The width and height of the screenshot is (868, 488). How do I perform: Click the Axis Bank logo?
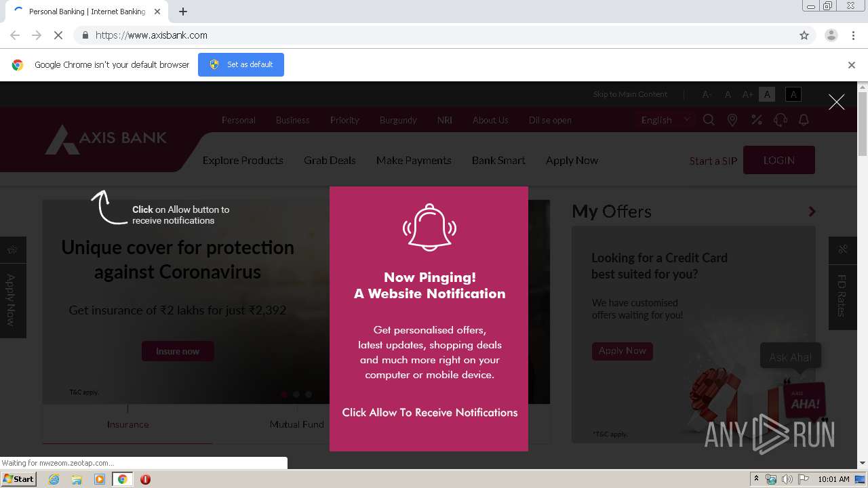(x=106, y=139)
